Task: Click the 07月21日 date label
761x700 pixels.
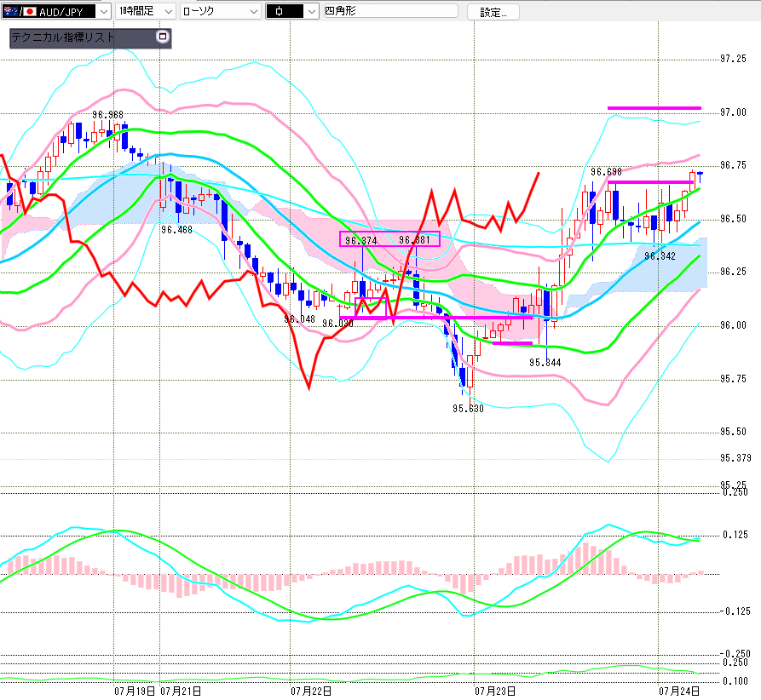Action: pyautogui.click(x=181, y=691)
